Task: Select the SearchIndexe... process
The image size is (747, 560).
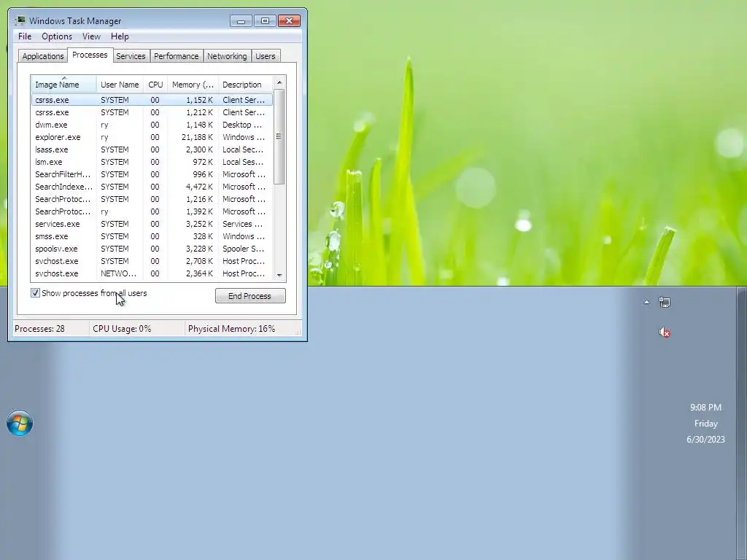Action: pos(152,187)
